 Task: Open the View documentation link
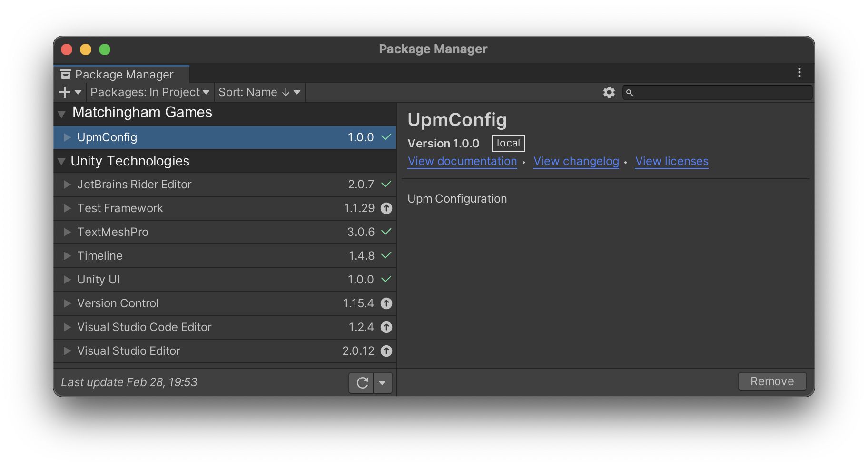click(x=462, y=161)
